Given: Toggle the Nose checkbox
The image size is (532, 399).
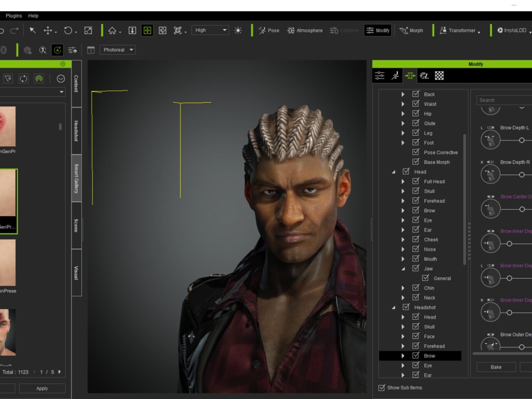Looking at the screenshot, I should click(x=415, y=248).
